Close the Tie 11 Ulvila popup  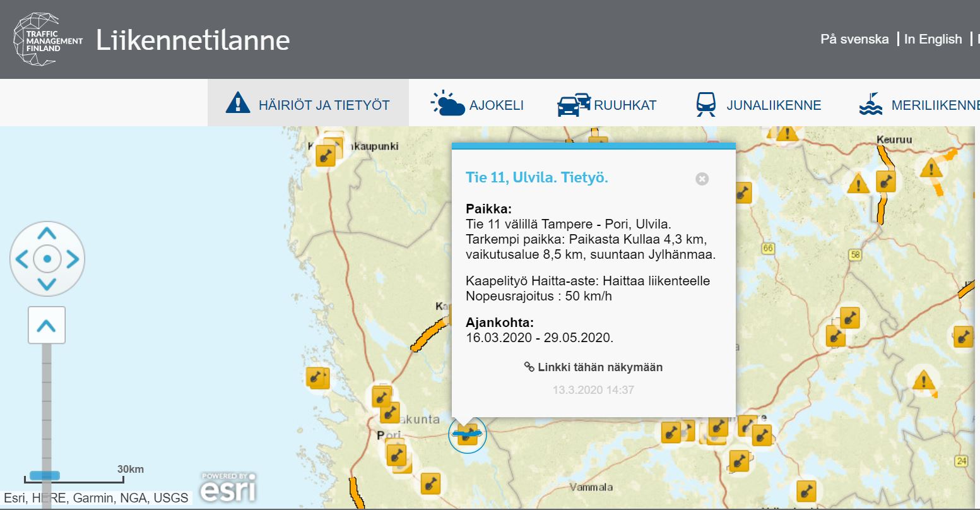(x=702, y=179)
